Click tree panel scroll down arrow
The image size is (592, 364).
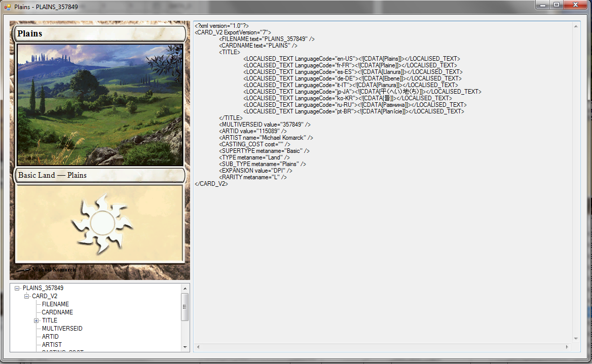coord(185,347)
